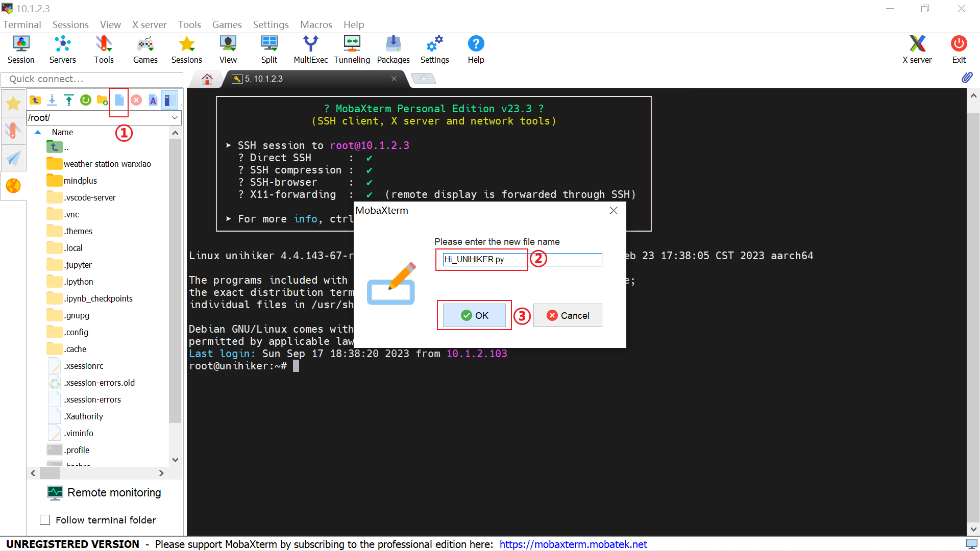Viewport: 980px width, 551px height.
Task: Enable the Follow terminal folder checkbox
Action: [x=45, y=519]
